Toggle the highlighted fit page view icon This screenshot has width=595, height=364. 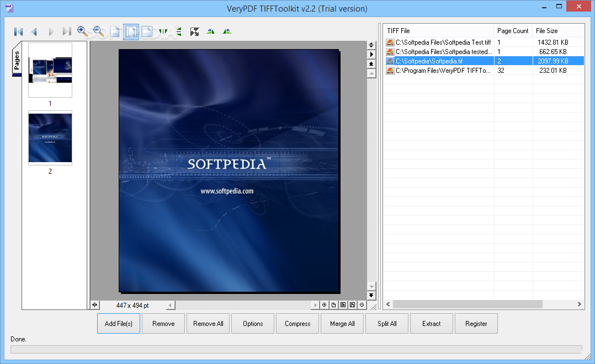coord(131,32)
